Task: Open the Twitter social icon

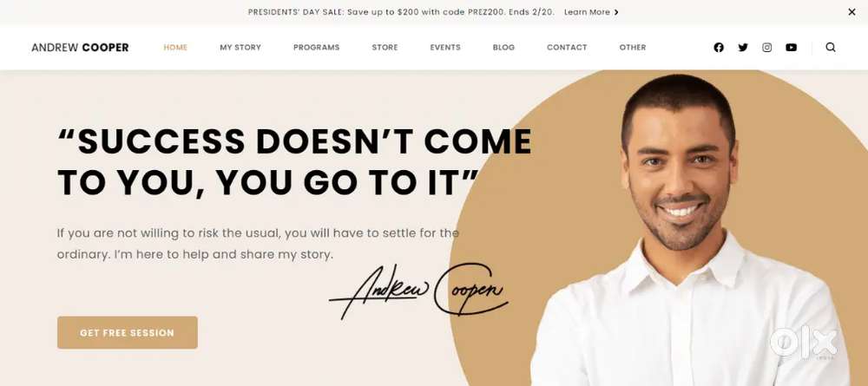Action: (743, 48)
